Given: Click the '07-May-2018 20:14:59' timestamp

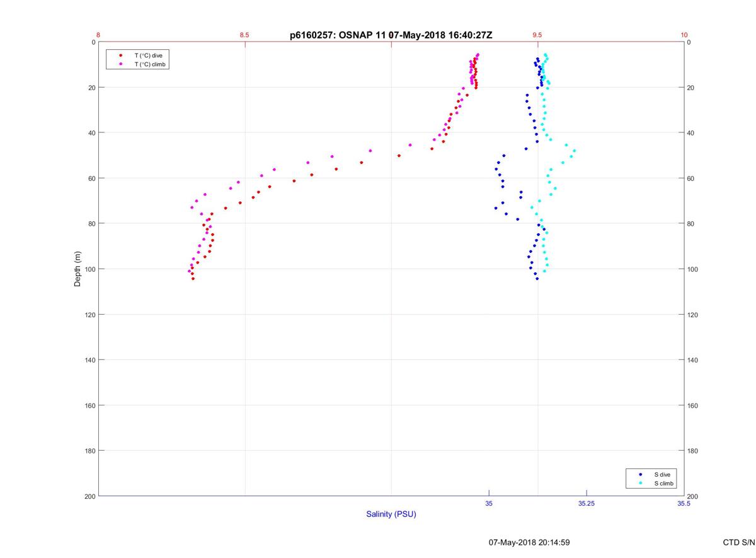Looking at the screenshot, I should [529, 542].
